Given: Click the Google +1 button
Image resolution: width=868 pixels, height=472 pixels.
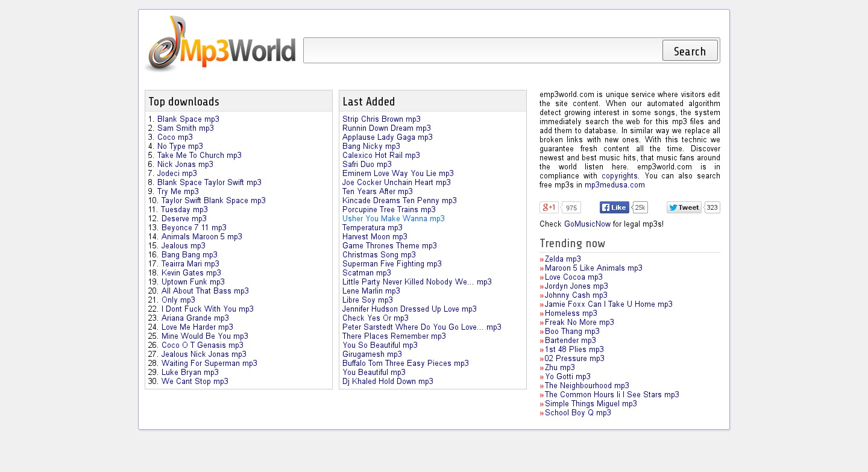Looking at the screenshot, I should (x=549, y=207).
